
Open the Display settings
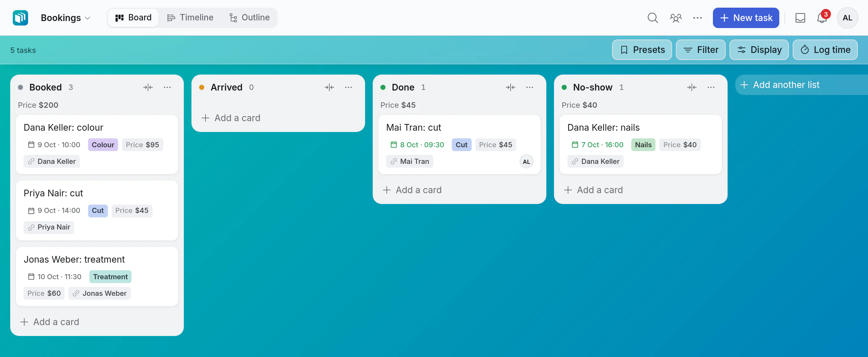click(759, 50)
